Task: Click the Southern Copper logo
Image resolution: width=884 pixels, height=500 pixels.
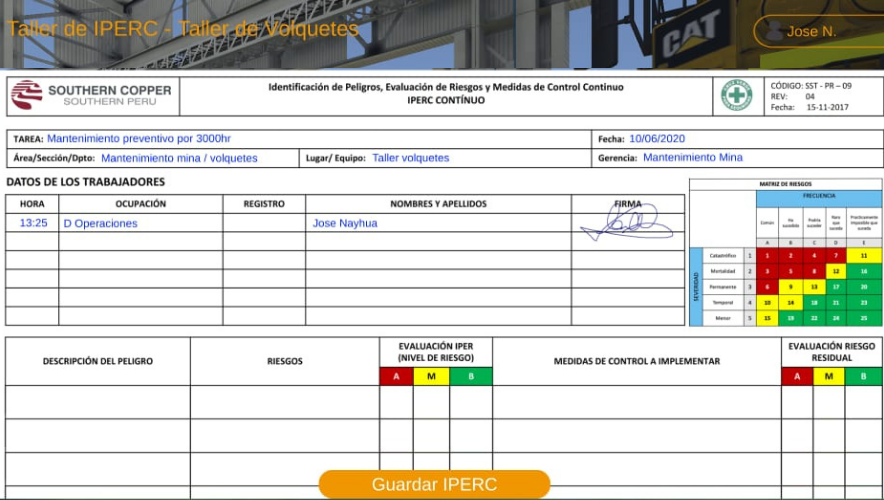Action: pos(91,95)
